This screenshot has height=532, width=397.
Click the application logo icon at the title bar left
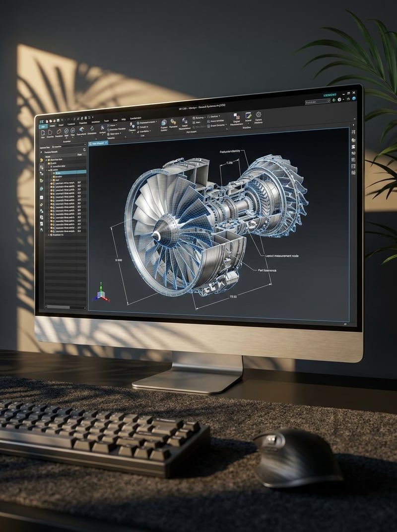click(x=42, y=122)
